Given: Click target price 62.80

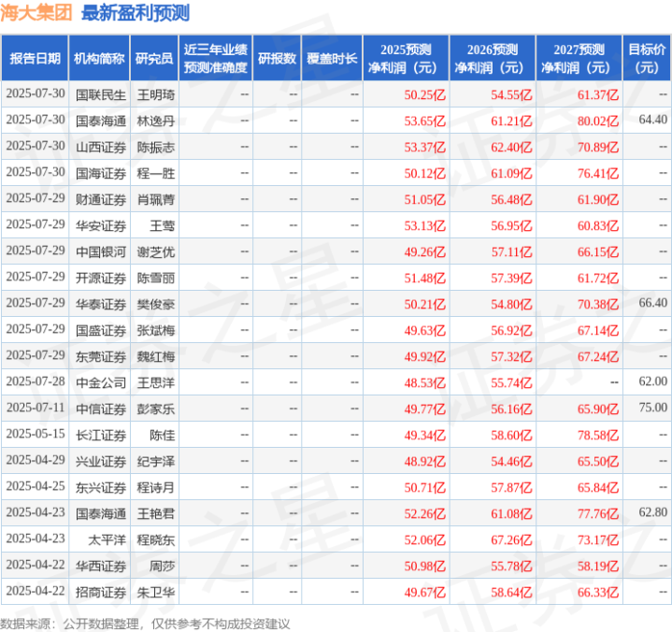Looking at the screenshot, I should [652, 512].
